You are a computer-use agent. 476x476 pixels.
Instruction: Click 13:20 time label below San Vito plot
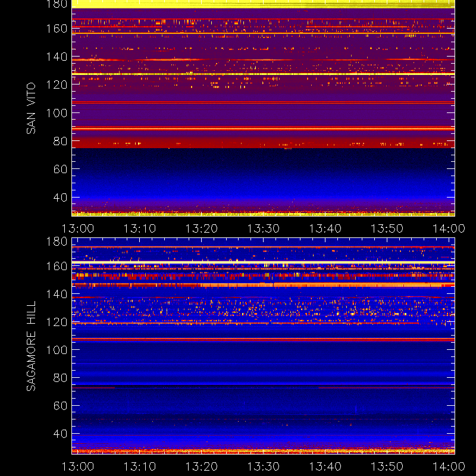pyautogui.click(x=202, y=228)
